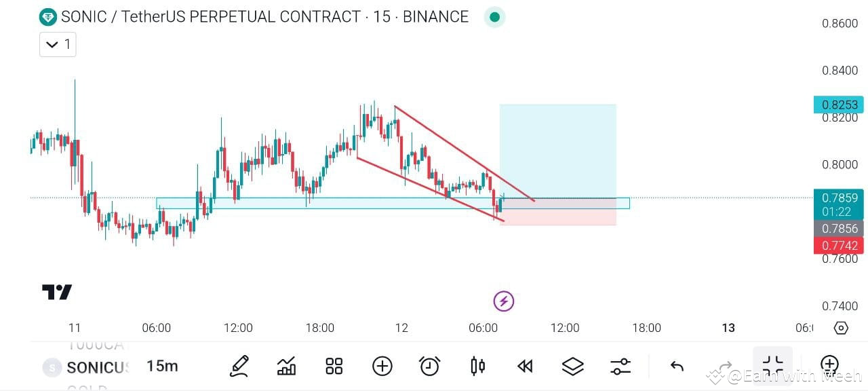Tap the plus icon to add a trade
This screenshot has height=391, width=868.
coord(382,366)
